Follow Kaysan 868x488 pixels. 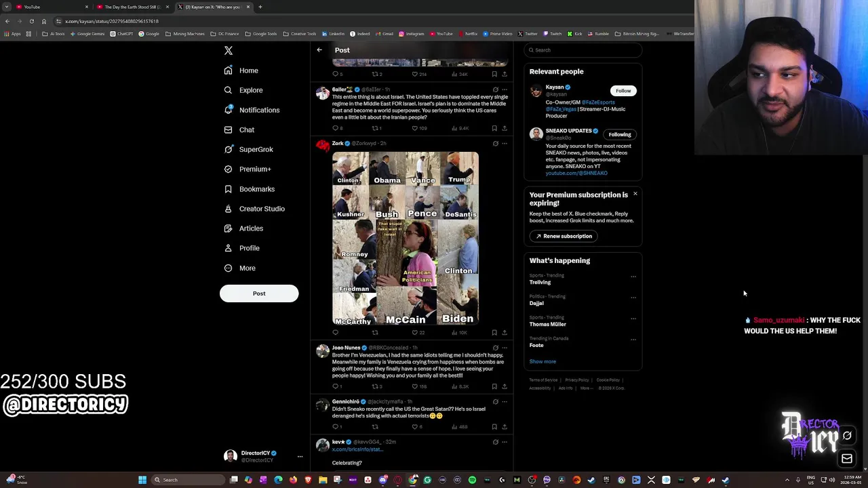623,91
